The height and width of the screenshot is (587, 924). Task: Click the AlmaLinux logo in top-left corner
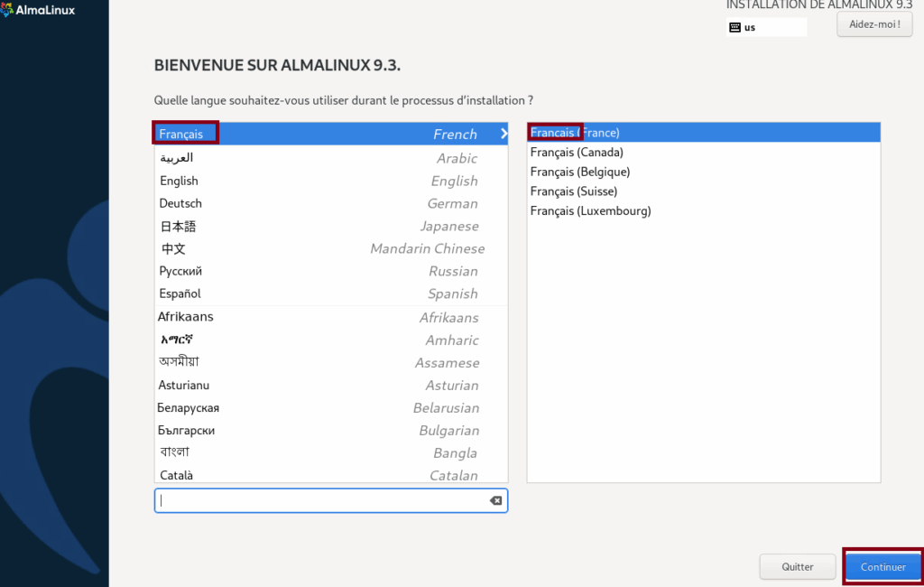pyautogui.click(x=36, y=10)
